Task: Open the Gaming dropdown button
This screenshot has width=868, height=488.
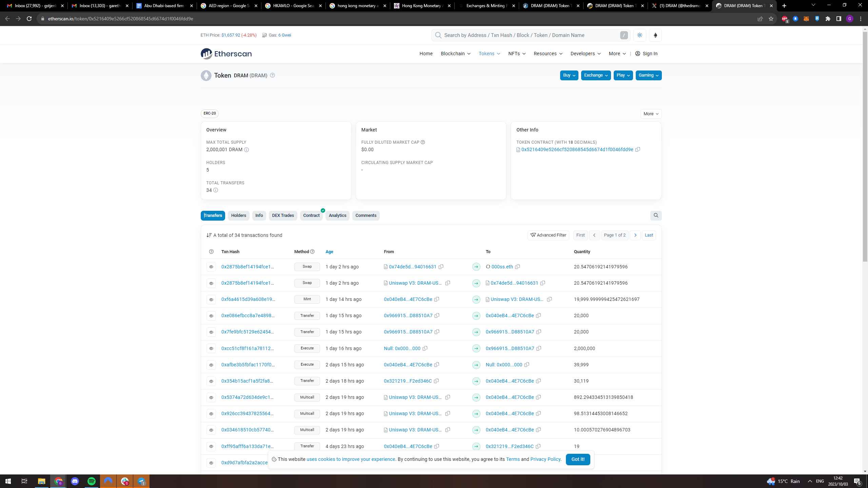Action: tap(648, 75)
